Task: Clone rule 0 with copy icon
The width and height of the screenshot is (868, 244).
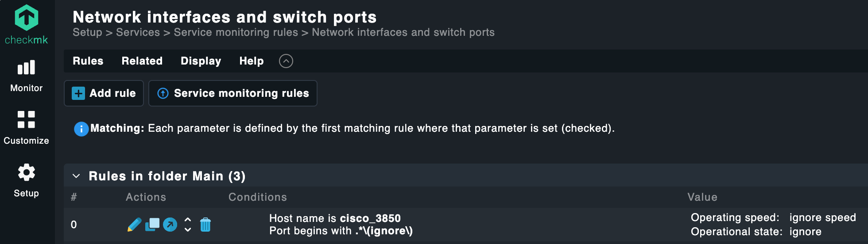Action: [x=152, y=225]
